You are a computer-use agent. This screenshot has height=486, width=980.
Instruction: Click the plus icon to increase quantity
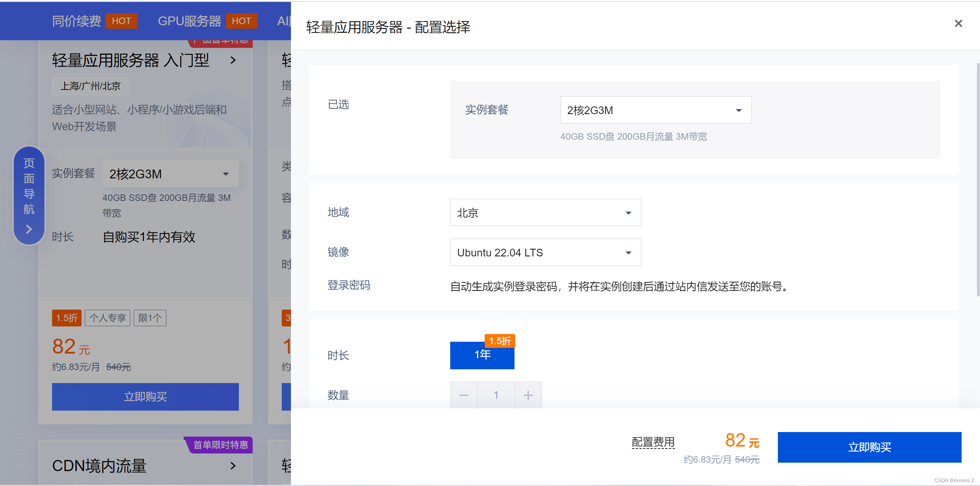(528, 395)
